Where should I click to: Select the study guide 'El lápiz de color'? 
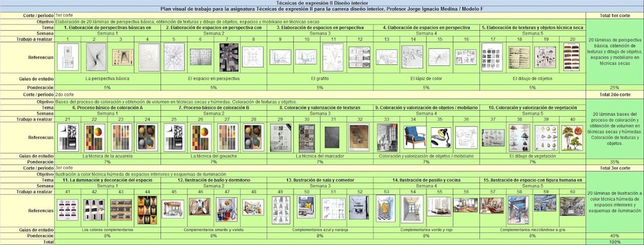(426, 79)
